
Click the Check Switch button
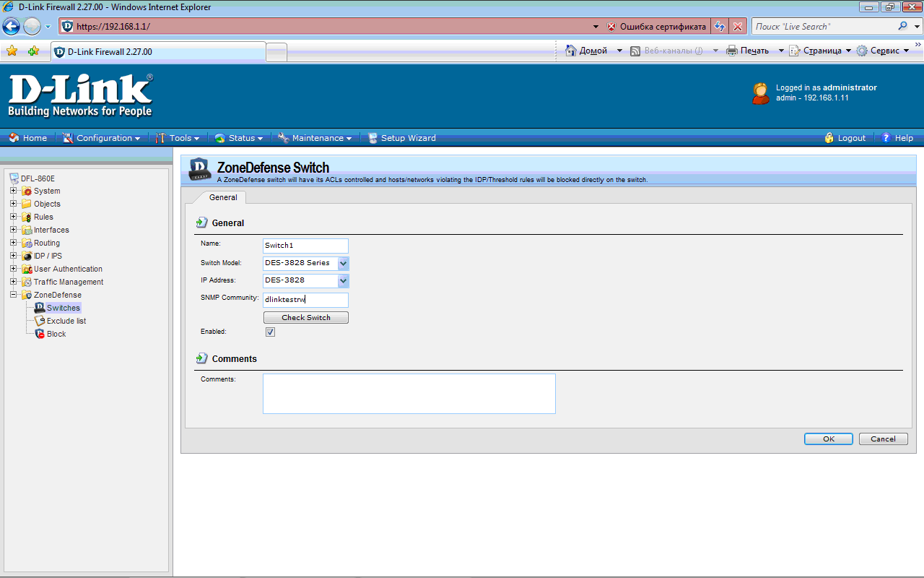click(x=305, y=318)
